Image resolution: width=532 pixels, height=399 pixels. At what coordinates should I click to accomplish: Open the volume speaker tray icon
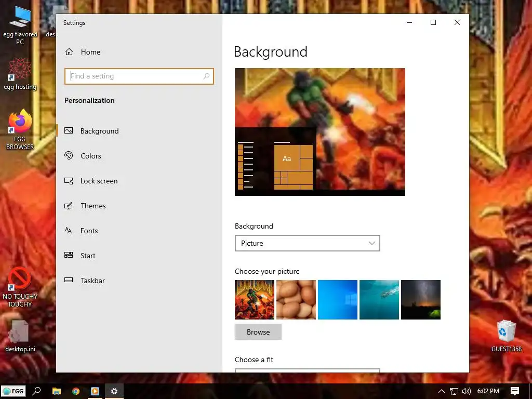point(467,391)
